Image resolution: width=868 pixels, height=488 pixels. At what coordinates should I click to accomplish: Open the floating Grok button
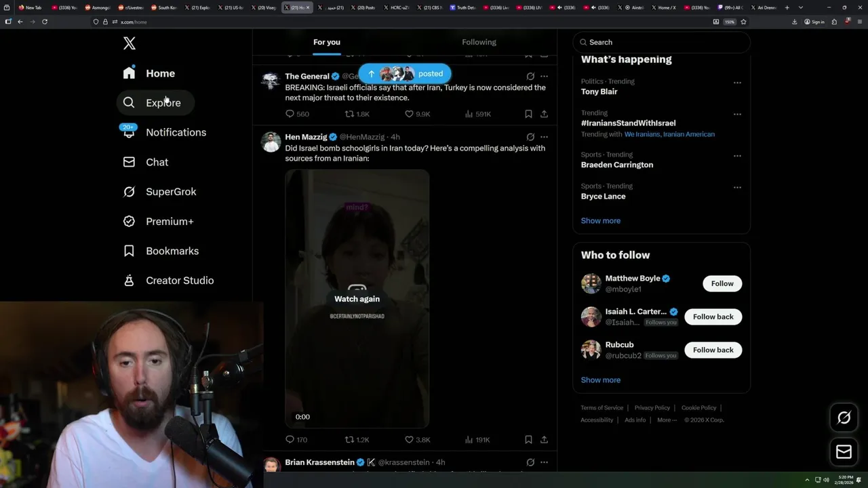[844, 418]
